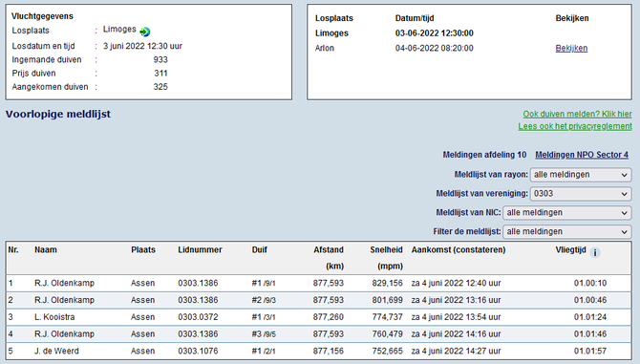Image resolution: width=640 pixels, height=364 pixels.
Task: Click duif entry #1 /9/1
Action: tap(264, 283)
